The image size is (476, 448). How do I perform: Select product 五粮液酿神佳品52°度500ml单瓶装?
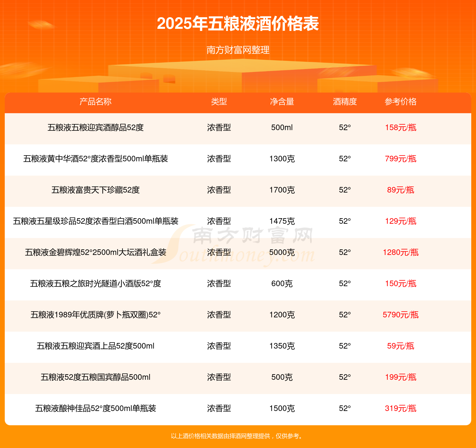pyautogui.click(x=95, y=408)
